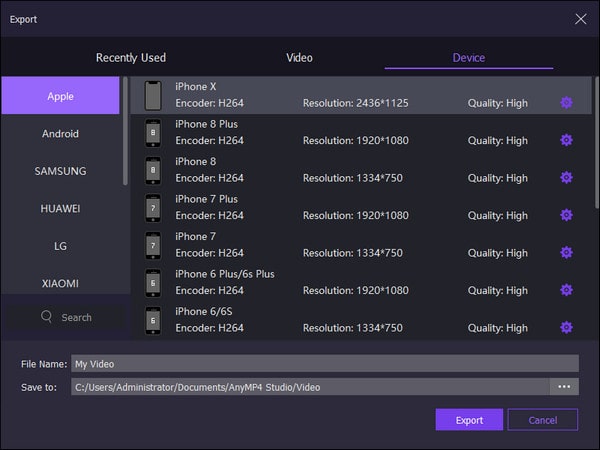The image size is (600, 450).
Task: Choose the Android brand category
Action: [60, 134]
